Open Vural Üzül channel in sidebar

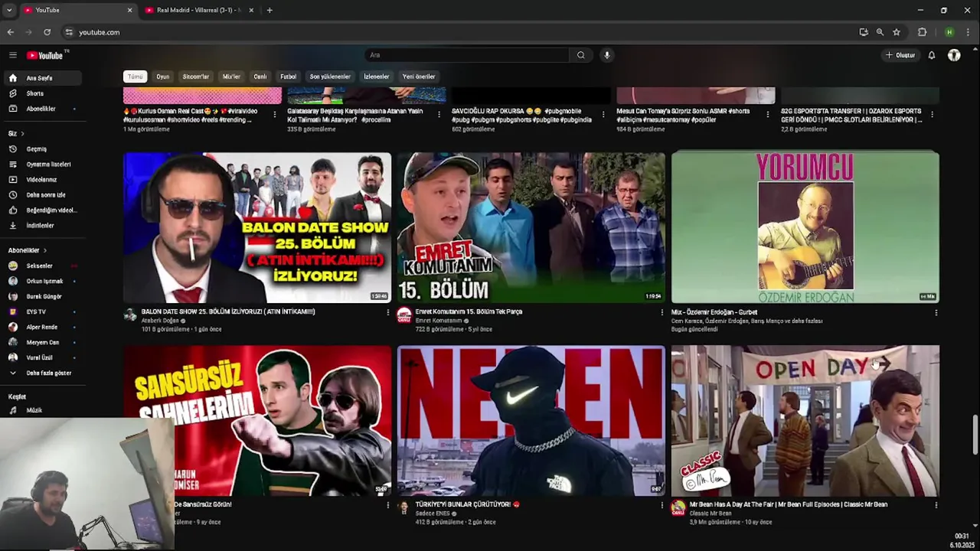pos(41,357)
